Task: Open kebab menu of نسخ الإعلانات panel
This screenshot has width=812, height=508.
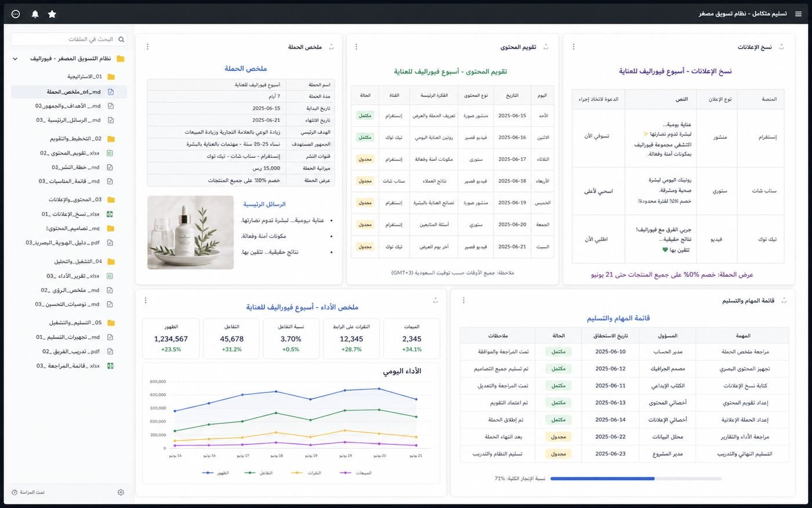Action: (574, 47)
